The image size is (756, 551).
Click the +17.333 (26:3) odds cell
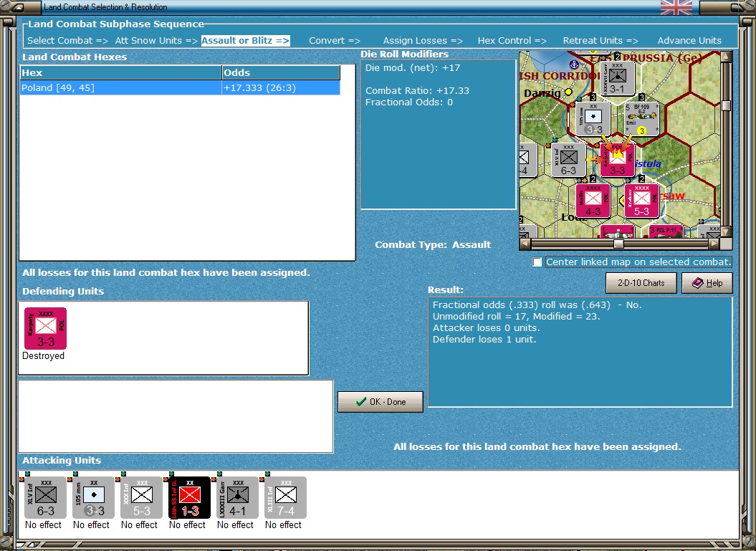point(281,87)
